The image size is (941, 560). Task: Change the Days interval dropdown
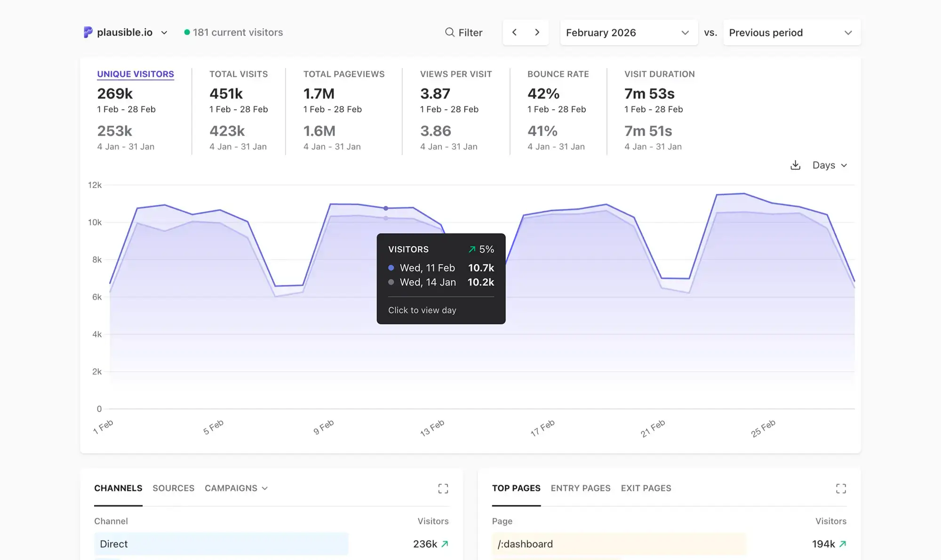(829, 165)
